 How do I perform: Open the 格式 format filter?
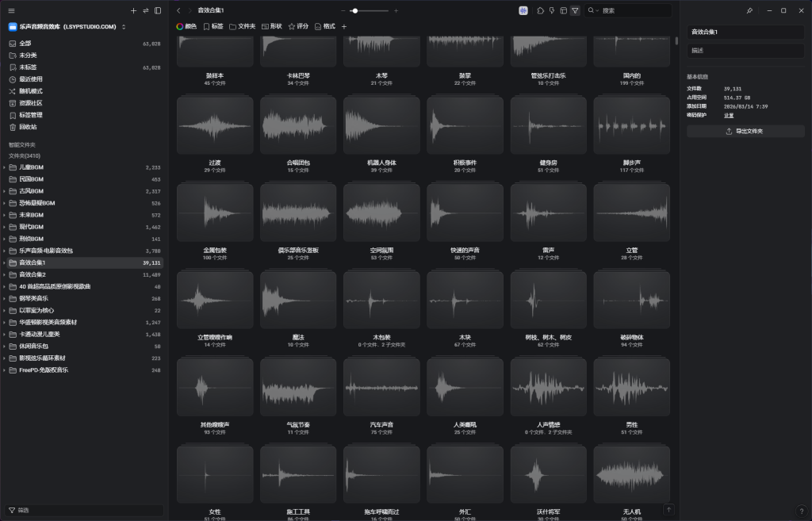[324, 26]
